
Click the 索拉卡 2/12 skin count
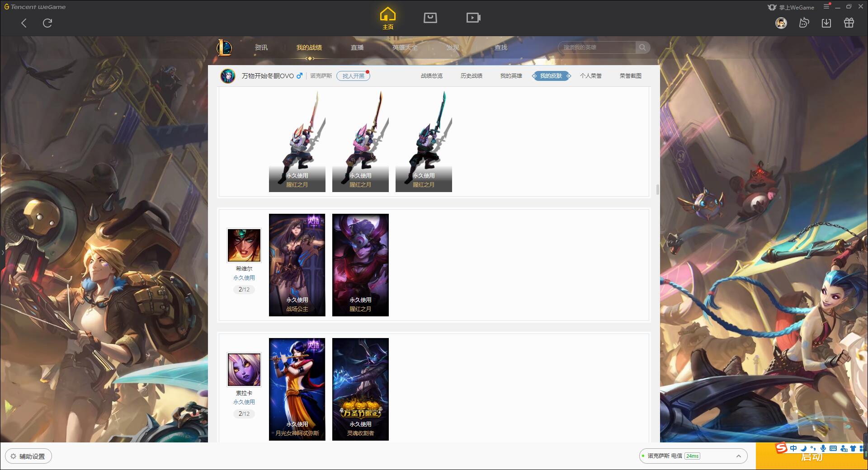tap(244, 414)
